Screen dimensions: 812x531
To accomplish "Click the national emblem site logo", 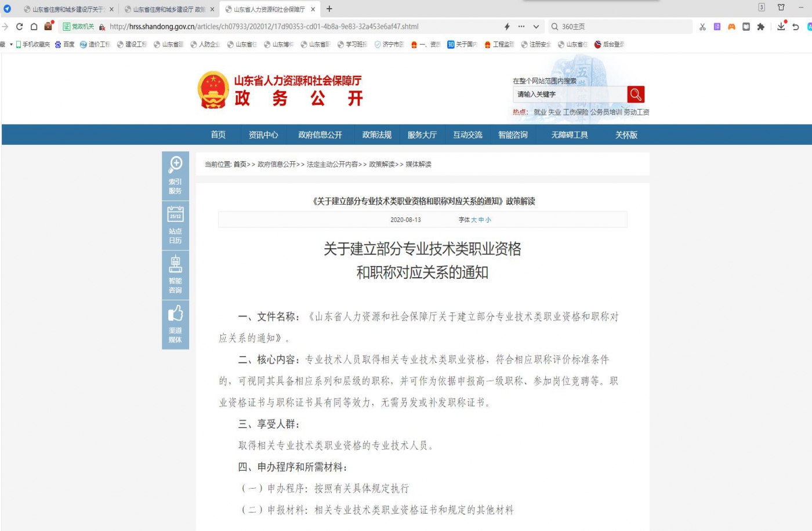I will coord(213,90).
